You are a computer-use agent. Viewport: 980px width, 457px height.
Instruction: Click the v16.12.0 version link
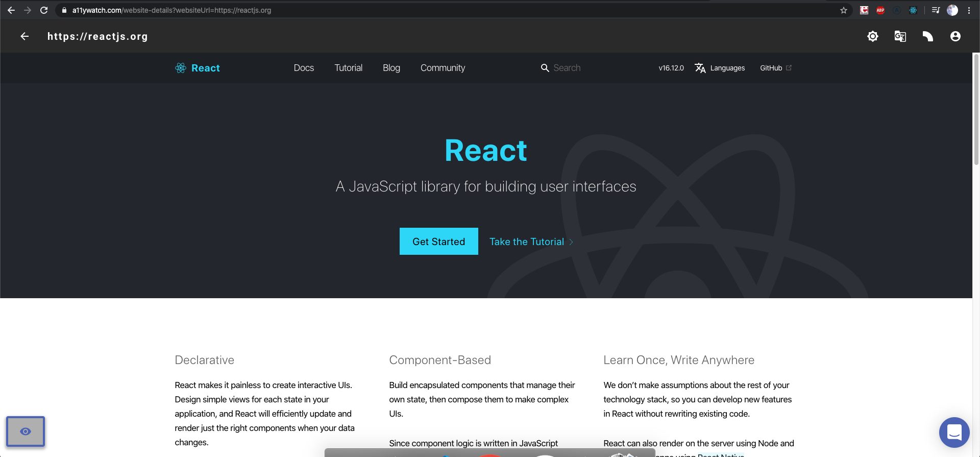[x=671, y=68]
